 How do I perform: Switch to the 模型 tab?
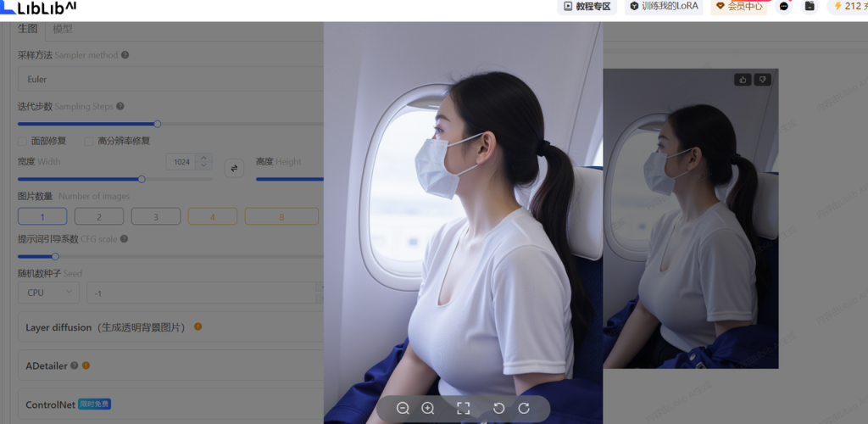point(62,29)
